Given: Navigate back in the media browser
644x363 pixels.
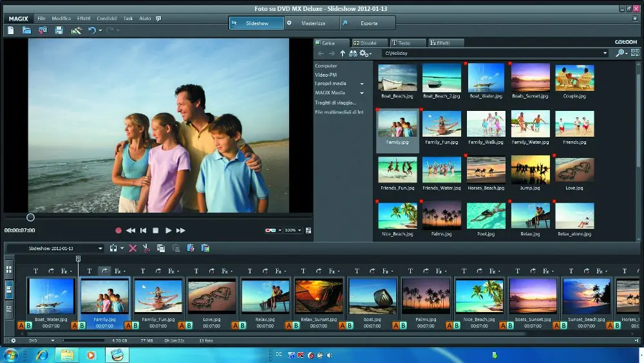Looking at the screenshot, I should (321, 54).
